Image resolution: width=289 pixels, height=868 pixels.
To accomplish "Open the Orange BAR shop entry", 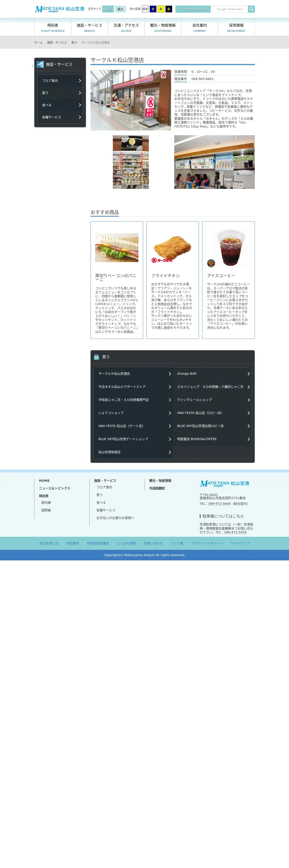I will (212, 374).
